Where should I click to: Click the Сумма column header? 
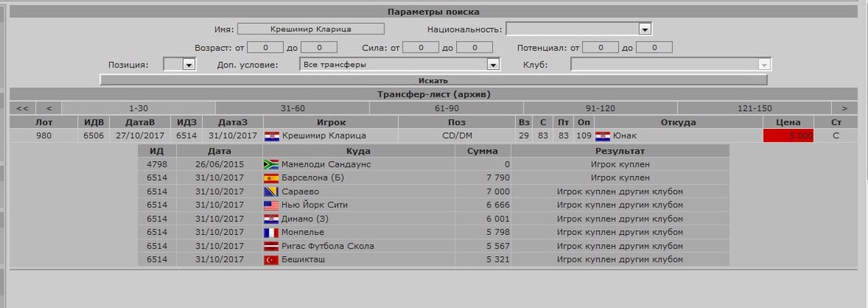(x=483, y=150)
